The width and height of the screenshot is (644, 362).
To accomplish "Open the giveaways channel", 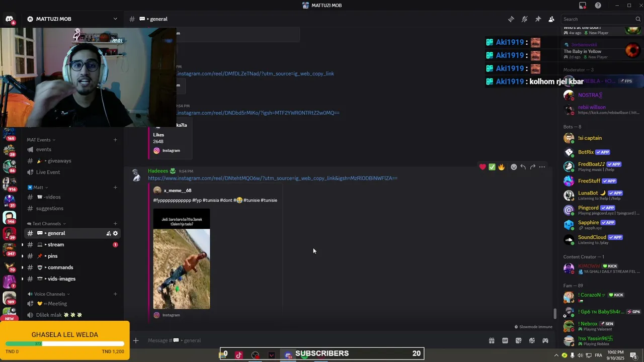I will click(72, 161).
